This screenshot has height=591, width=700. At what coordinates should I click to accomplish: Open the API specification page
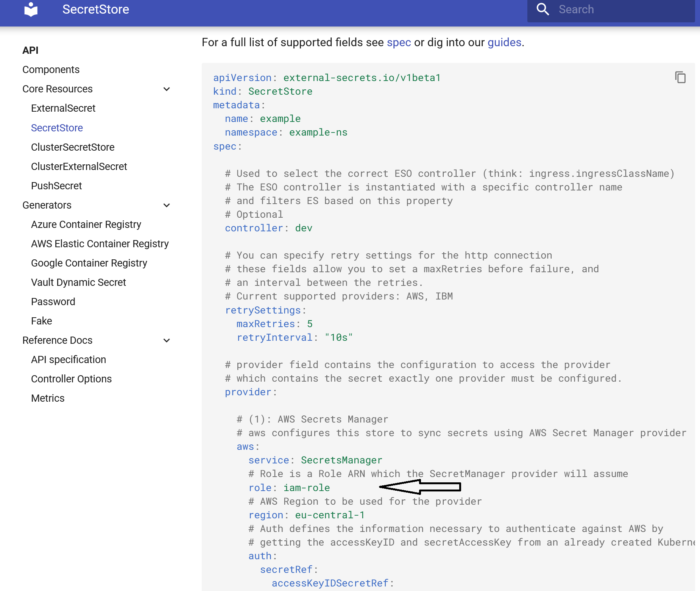[x=69, y=359]
